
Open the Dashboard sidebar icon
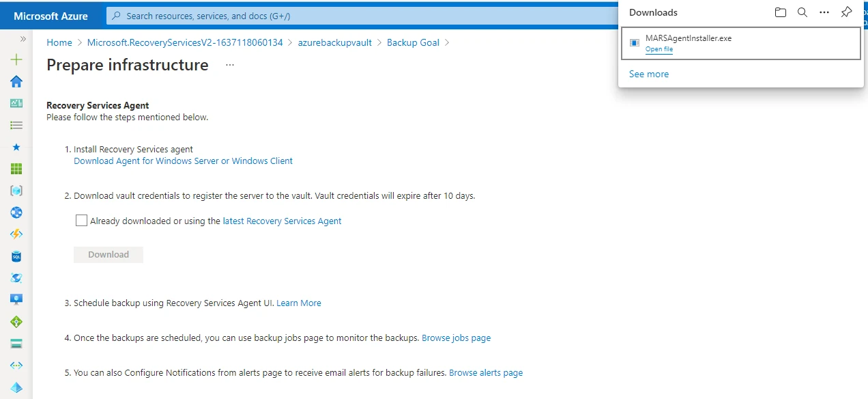pyautogui.click(x=16, y=103)
